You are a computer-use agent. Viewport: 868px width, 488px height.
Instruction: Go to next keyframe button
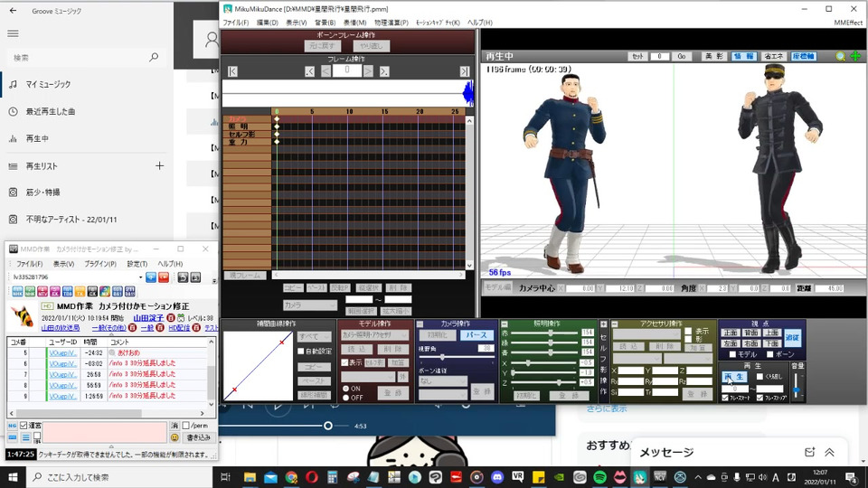[x=384, y=71]
